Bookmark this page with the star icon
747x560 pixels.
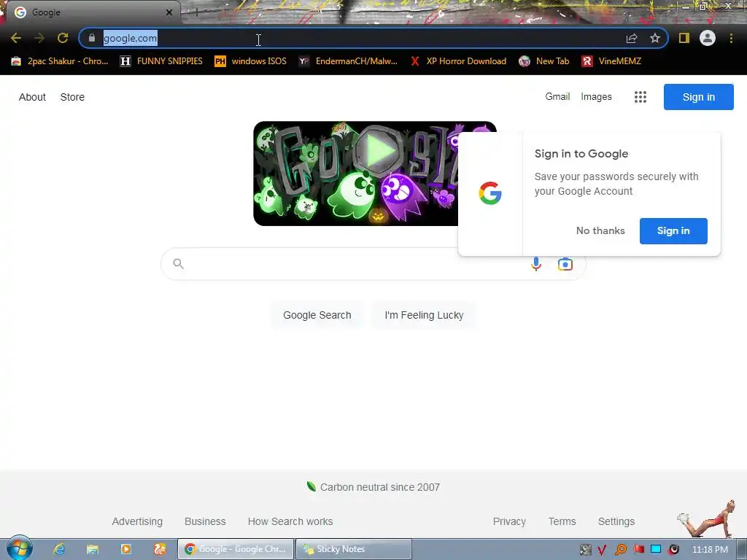click(x=655, y=38)
